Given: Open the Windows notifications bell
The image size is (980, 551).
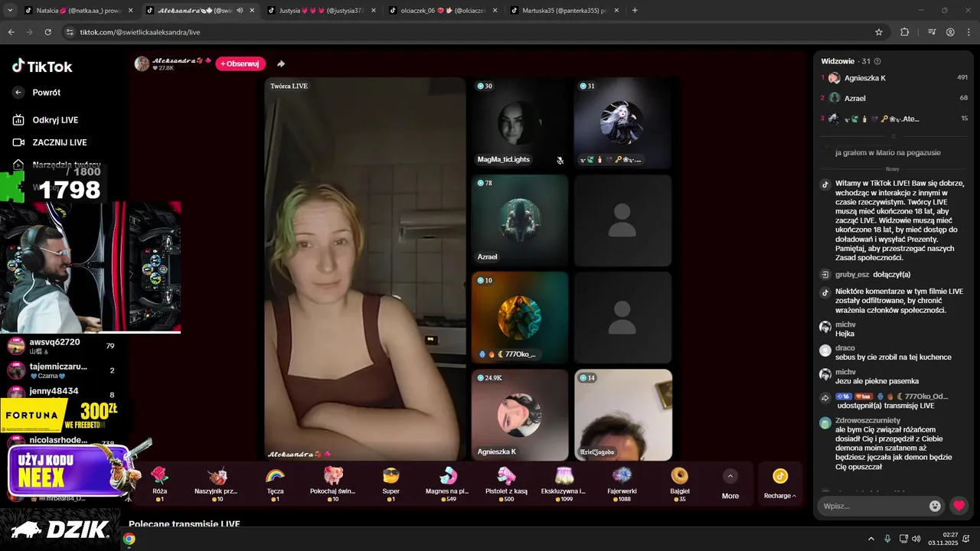Looking at the screenshot, I should (x=966, y=539).
